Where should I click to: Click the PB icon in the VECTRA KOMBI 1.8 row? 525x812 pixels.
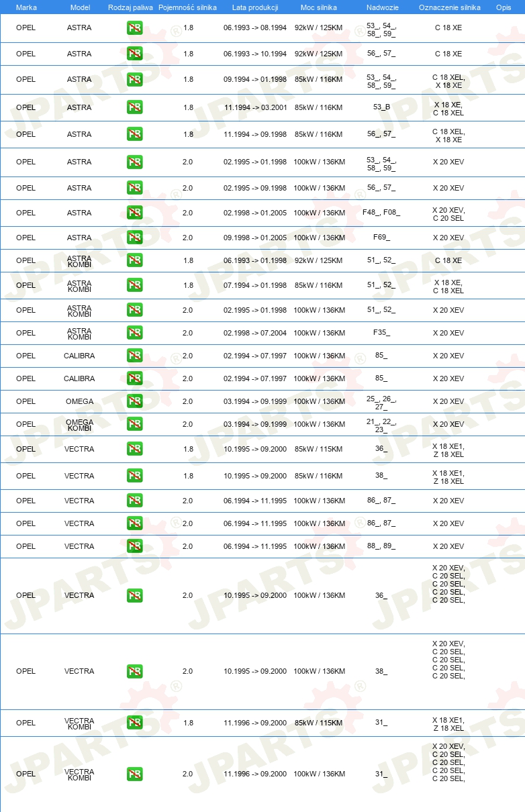pos(135,723)
